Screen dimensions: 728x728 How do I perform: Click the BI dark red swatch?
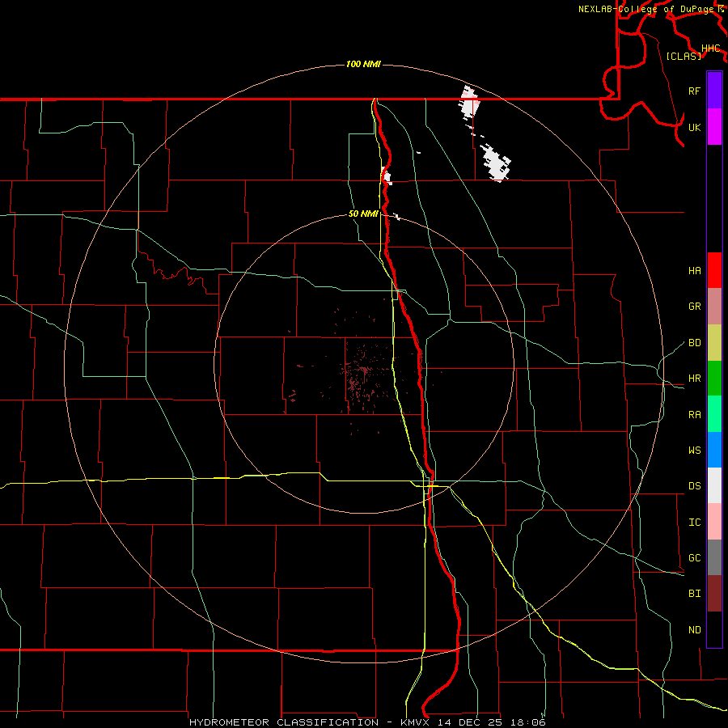(x=714, y=594)
